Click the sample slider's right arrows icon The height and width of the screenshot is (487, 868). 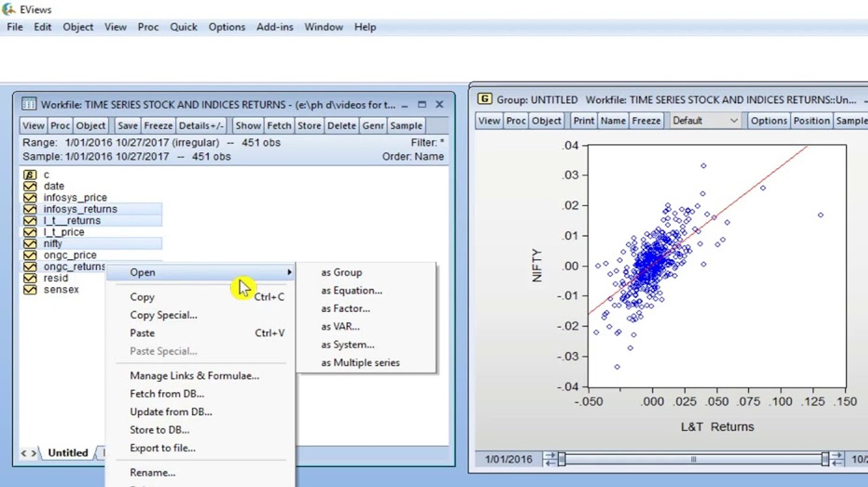[837, 459]
